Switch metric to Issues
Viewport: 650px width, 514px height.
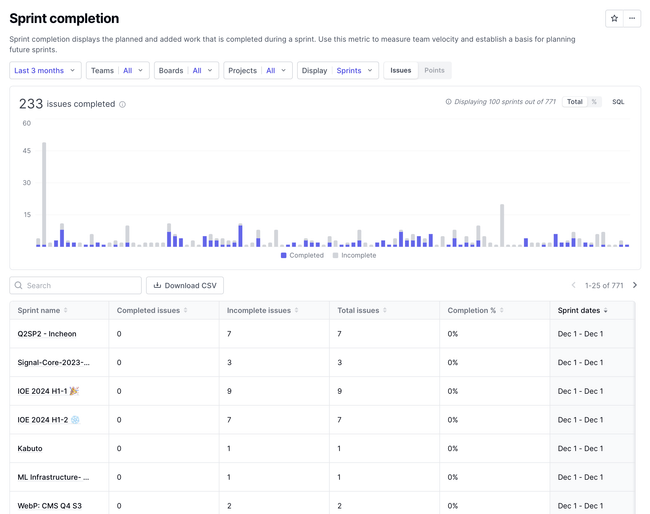[x=400, y=70]
